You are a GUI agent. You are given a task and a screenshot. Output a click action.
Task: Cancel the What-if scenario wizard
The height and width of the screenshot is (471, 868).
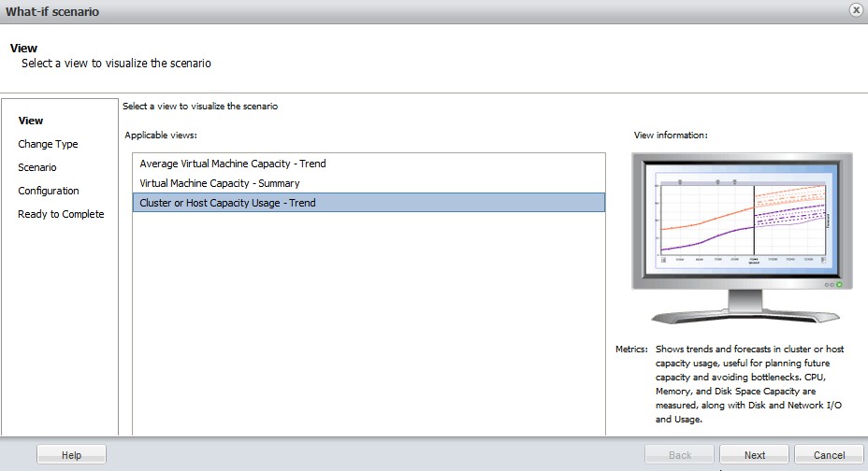(x=829, y=455)
